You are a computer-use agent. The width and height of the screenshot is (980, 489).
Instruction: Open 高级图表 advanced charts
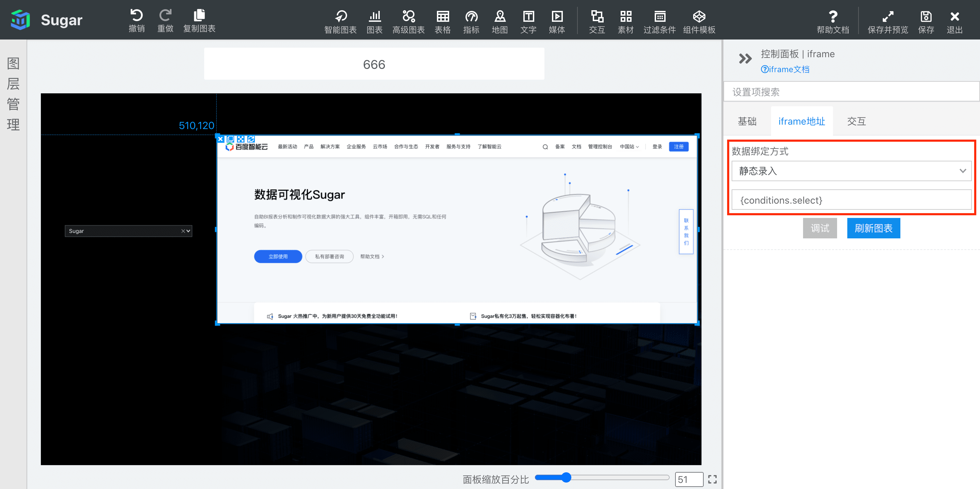click(408, 22)
